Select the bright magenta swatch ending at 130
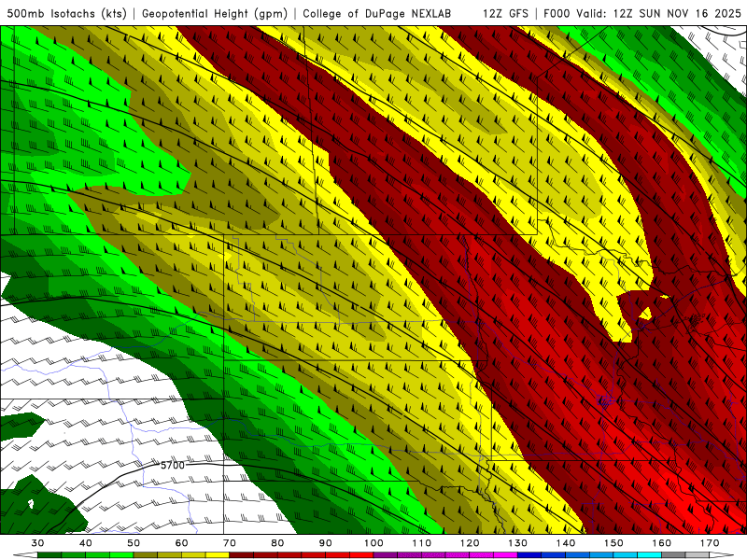Image resolution: width=747 pixels, height=560 pixels. 505,555
